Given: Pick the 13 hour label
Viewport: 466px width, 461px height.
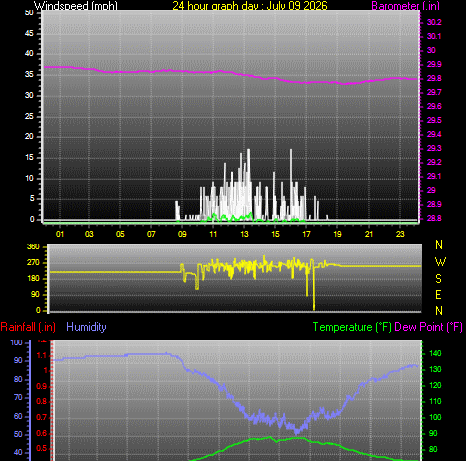Looking at the screenshot, I should coord(244,234).
